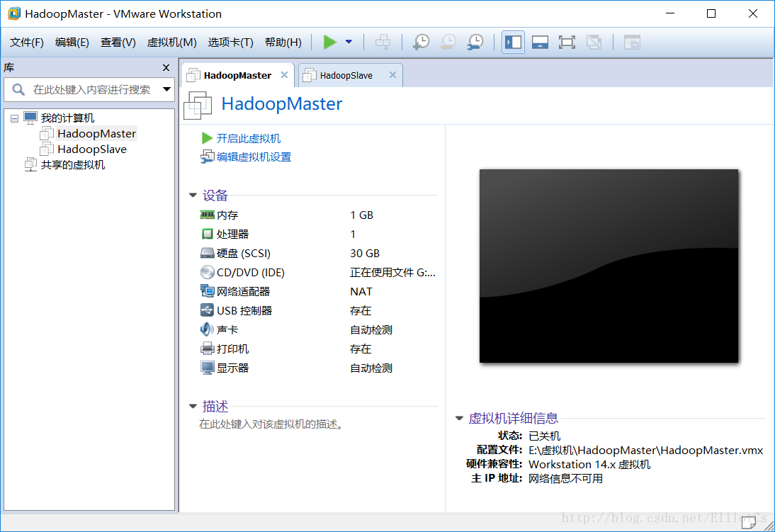775x532 pixels.
Task: Close the HadoopSlave tab
Action: (x=392, y=74)
